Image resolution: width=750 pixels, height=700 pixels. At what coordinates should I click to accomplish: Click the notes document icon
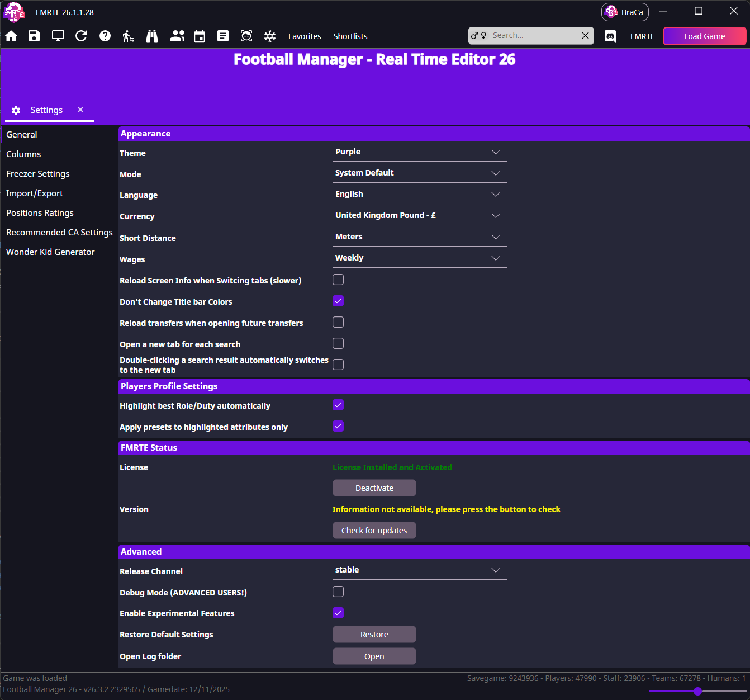click(223, 36)
